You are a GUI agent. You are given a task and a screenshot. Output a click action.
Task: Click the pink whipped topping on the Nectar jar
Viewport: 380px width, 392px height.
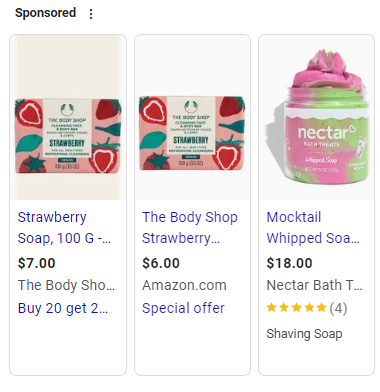(x=329, y=72)
